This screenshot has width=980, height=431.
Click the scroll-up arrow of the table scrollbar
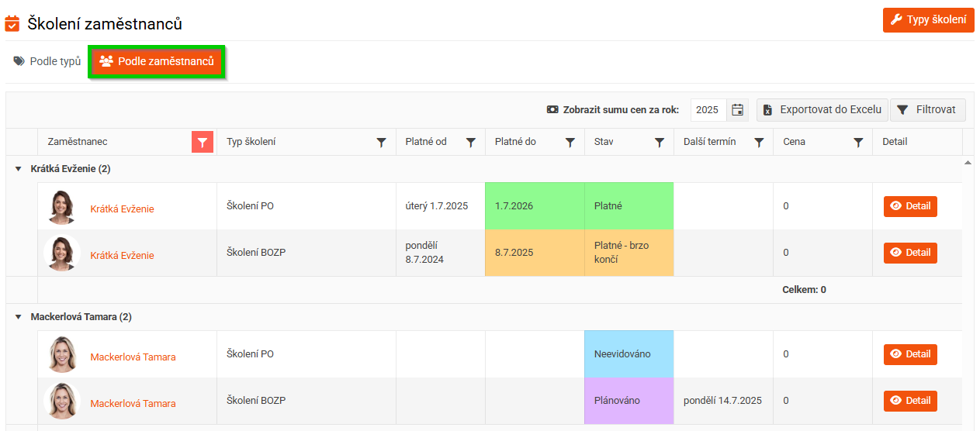(x=968, y=163)
